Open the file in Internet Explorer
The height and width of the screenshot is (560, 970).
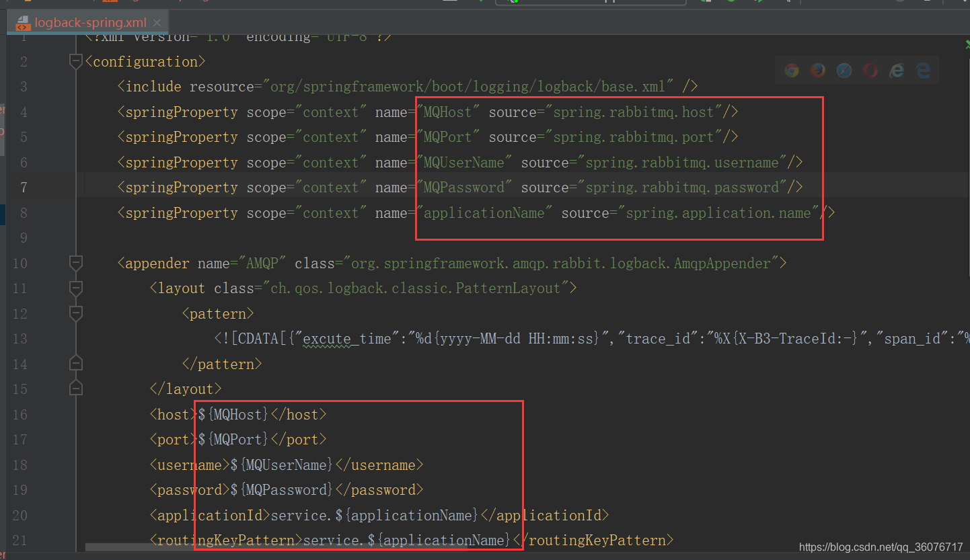tap(895, 70)
